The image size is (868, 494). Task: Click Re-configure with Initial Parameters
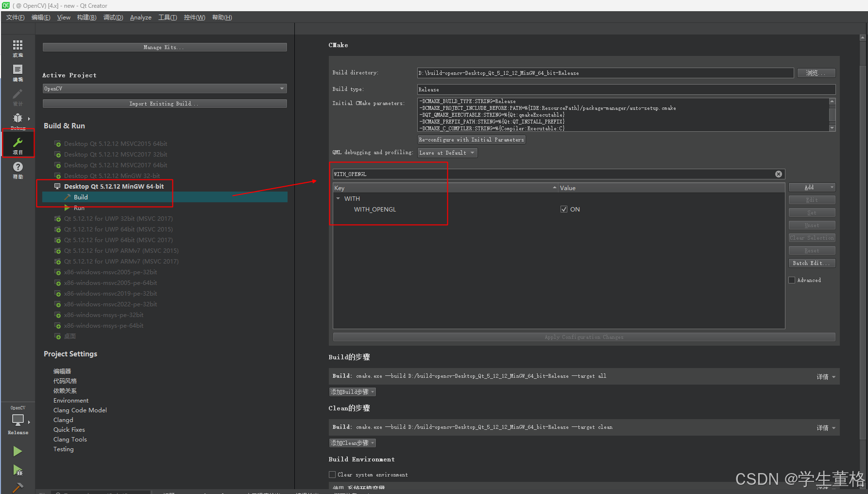472,140
